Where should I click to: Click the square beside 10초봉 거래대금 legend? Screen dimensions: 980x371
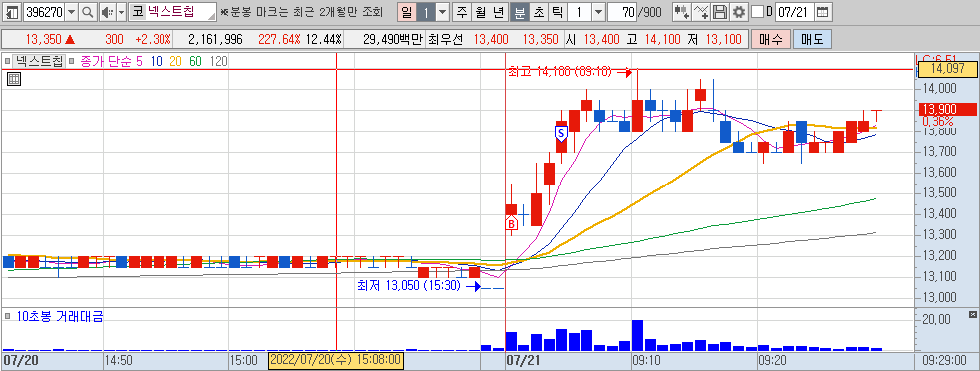8,316
